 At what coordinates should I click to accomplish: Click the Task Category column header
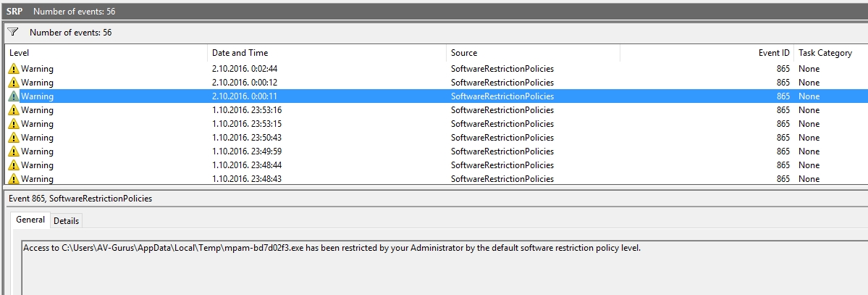point(830,53)
